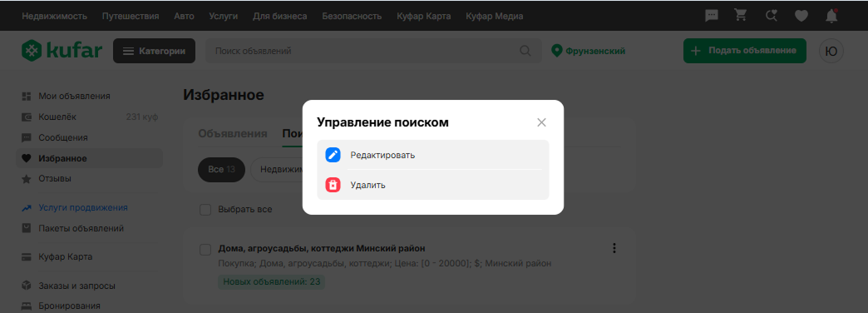The image size is (868, 313).
Task: Select the Все 13 filter chip
Action: [221, 170]
